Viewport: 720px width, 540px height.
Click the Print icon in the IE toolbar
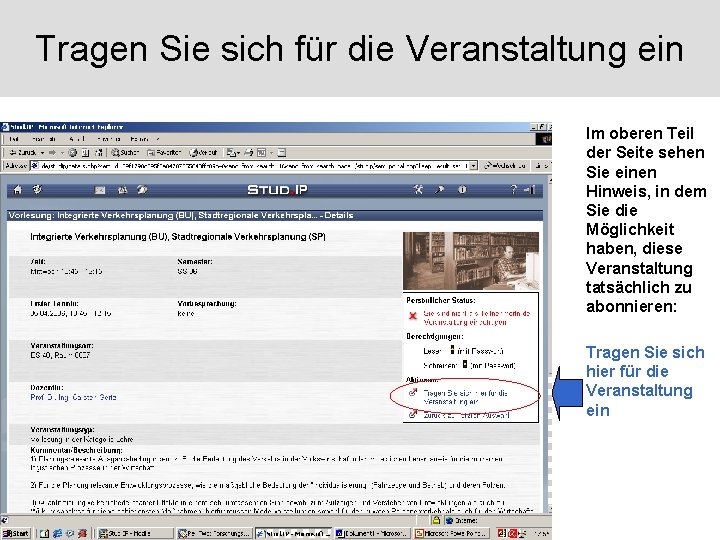[x=249, y=152]
